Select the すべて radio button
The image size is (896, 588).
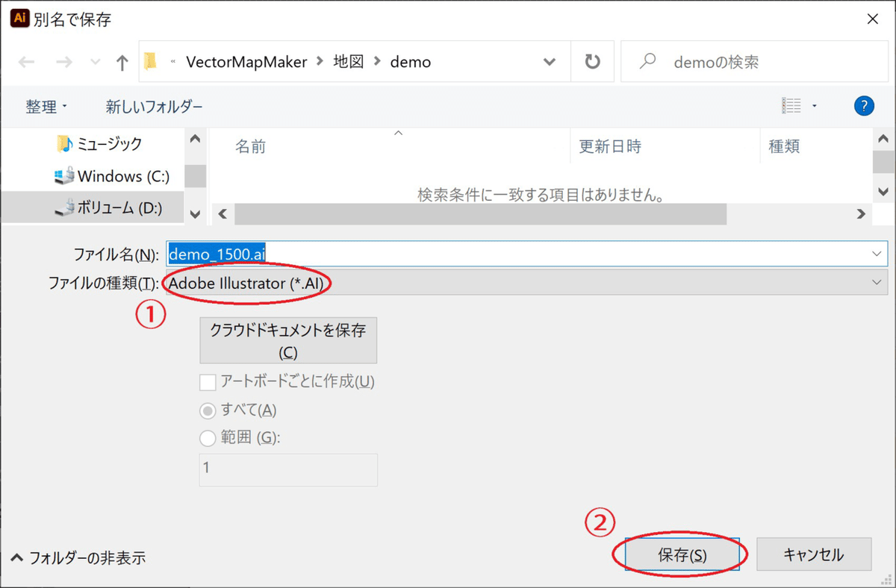(x=208, y=410)
